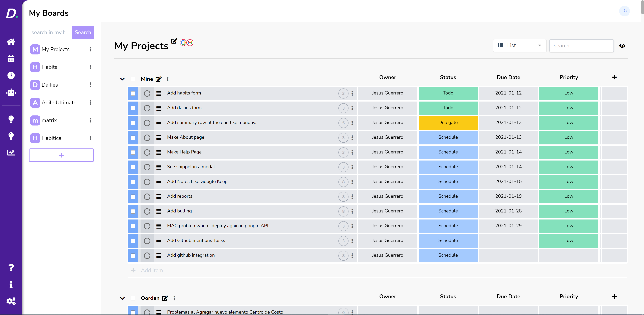Click the question mark help icon
Viewport: 644px width, 315px height.
coord(11,268)
